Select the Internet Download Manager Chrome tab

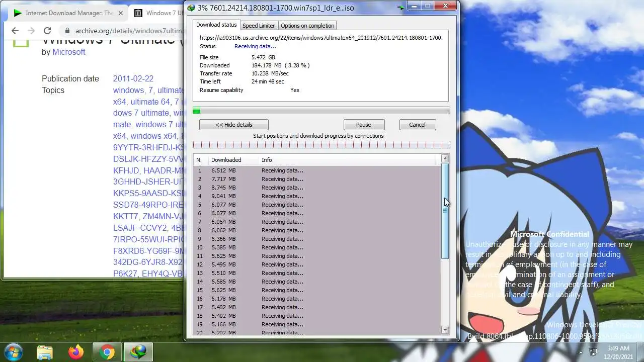pyautogui.click(x=68, y=13)
